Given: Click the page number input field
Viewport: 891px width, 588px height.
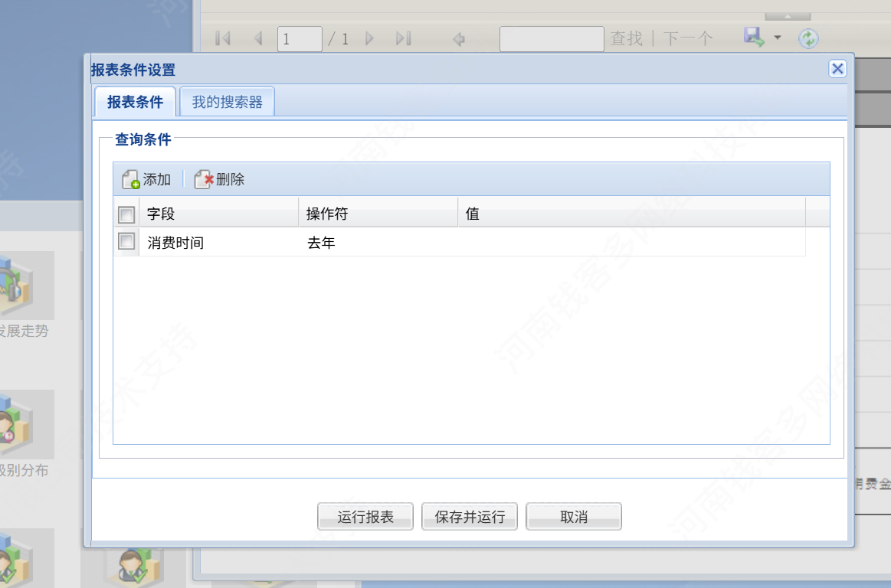Looking at the screenshot, I should 300,39.
